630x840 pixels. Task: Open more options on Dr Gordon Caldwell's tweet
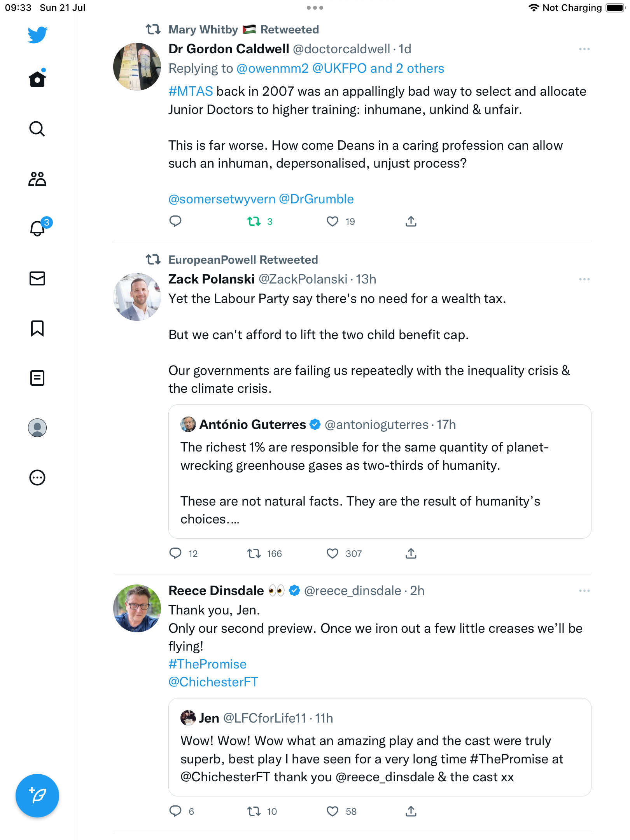(x=584, y=49)
